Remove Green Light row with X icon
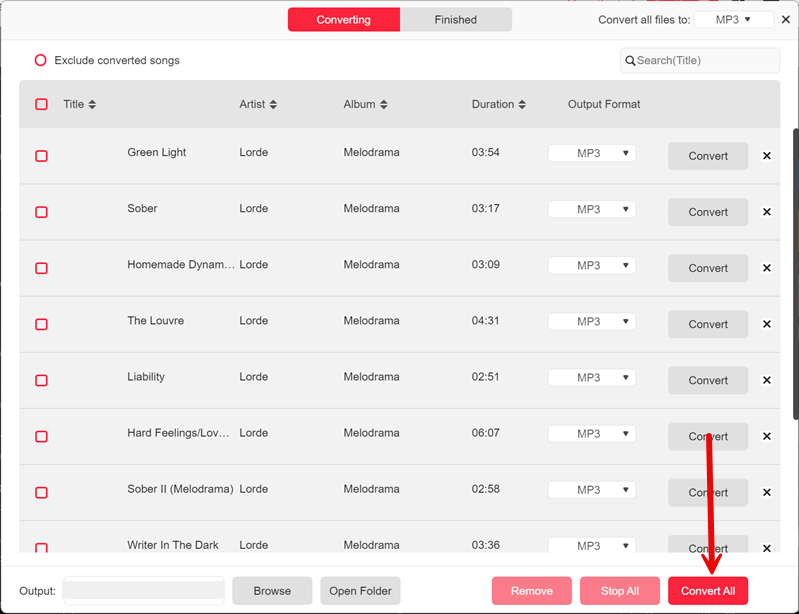Viewport: 799px width, 614px height. 767,156
